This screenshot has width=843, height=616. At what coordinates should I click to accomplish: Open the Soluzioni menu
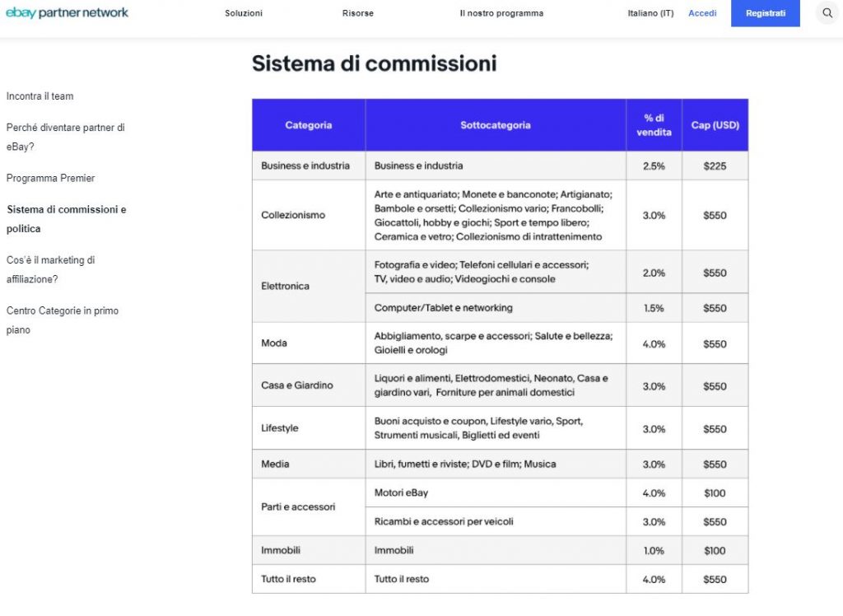click(244, 13)
